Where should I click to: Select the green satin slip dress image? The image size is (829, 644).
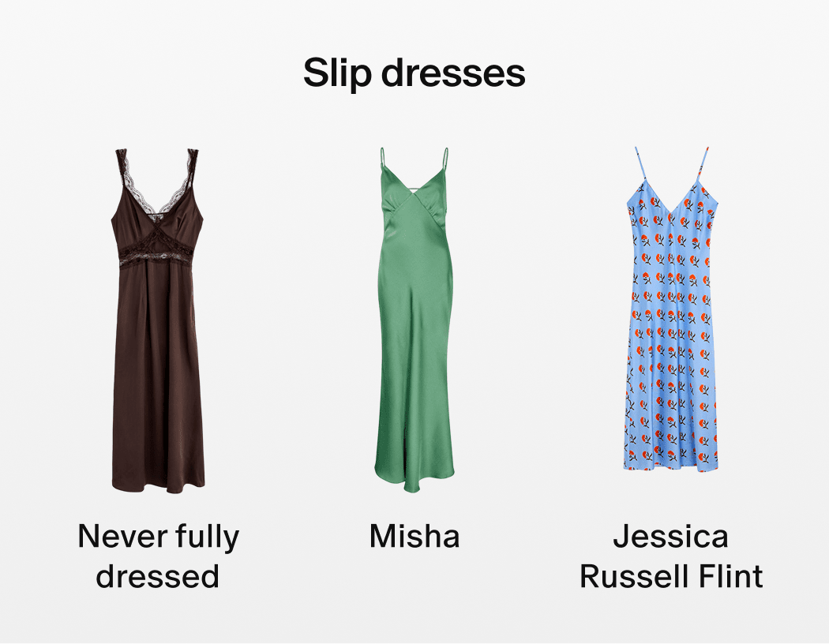[x=414, y=320]
